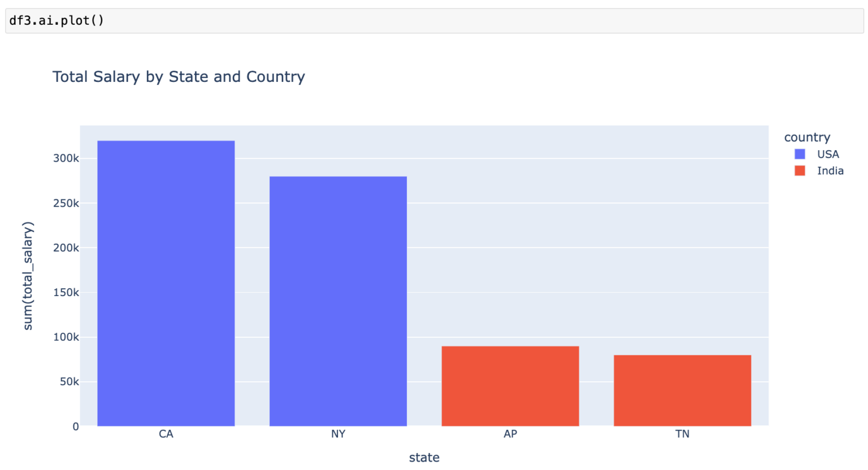The height and width of the screenshot is (470, 868).
Task: Click the 0 y-axis tick label
Action: pyautogui.click(x=75, y=427)
